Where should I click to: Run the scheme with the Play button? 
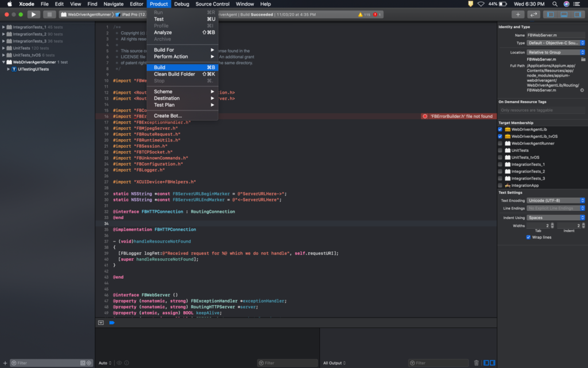tap(33, 14)
